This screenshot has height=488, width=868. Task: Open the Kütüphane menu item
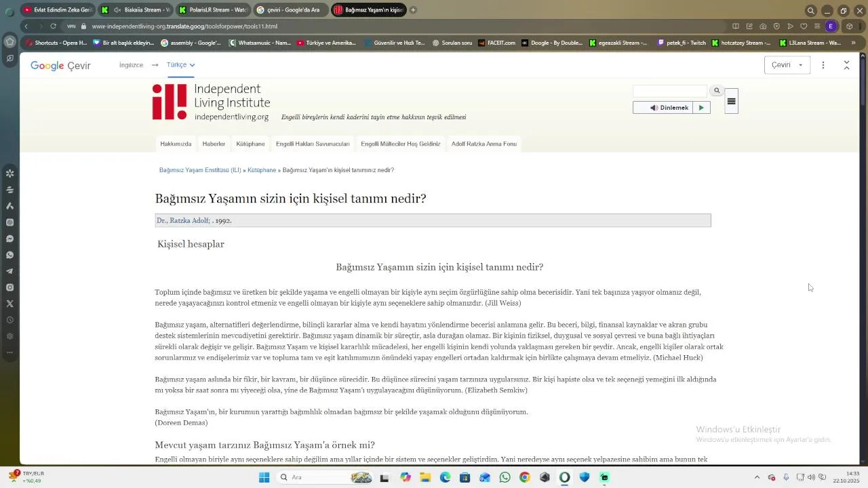coord(250,144)
